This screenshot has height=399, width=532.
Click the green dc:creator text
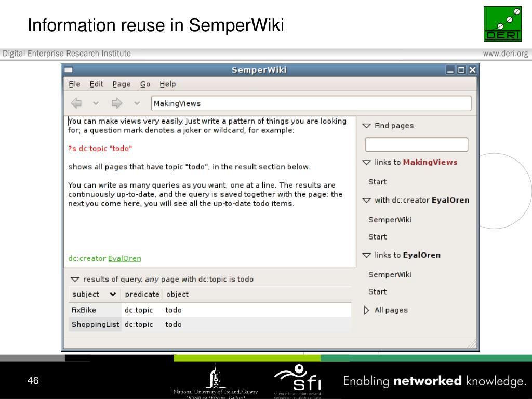pyautogui.click(x=87, y=259)
